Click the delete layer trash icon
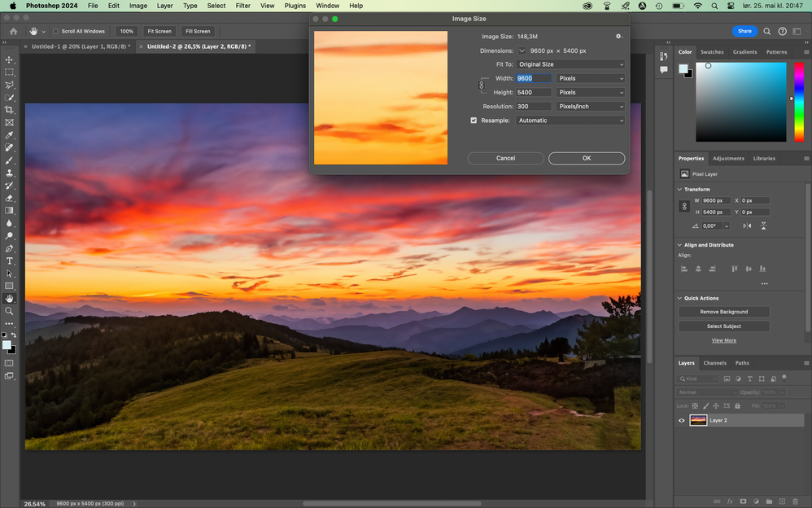The height and width of the screenshot is (508, 812). (x=796, y=501)
